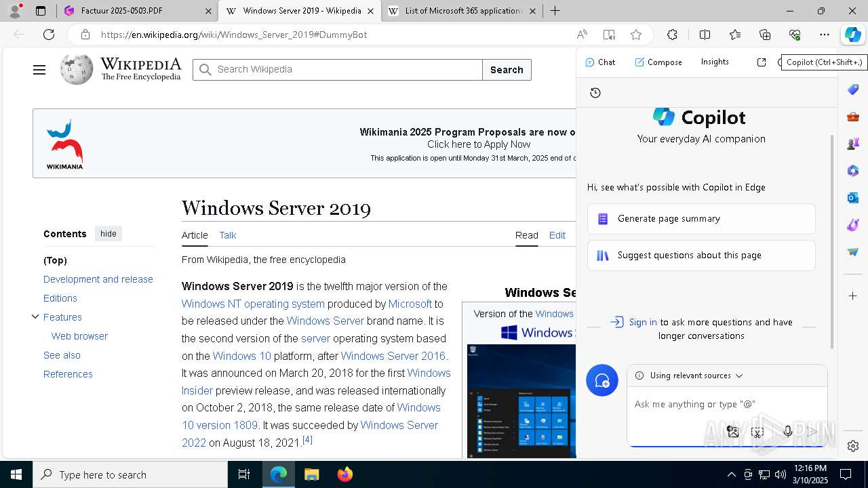View site information lock icon
Image resolution: width=868 pixels, height=488 pixels.
pyautogui.click(x=85, y=35)
